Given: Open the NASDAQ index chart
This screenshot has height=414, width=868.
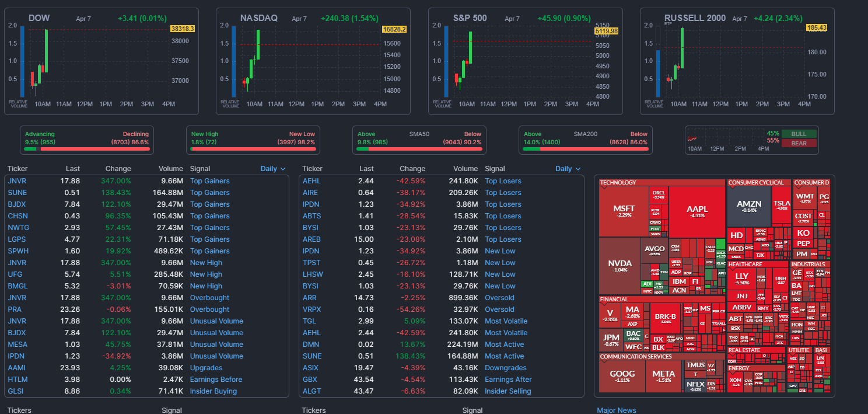Looking at the screenshot, I should 313,61.
